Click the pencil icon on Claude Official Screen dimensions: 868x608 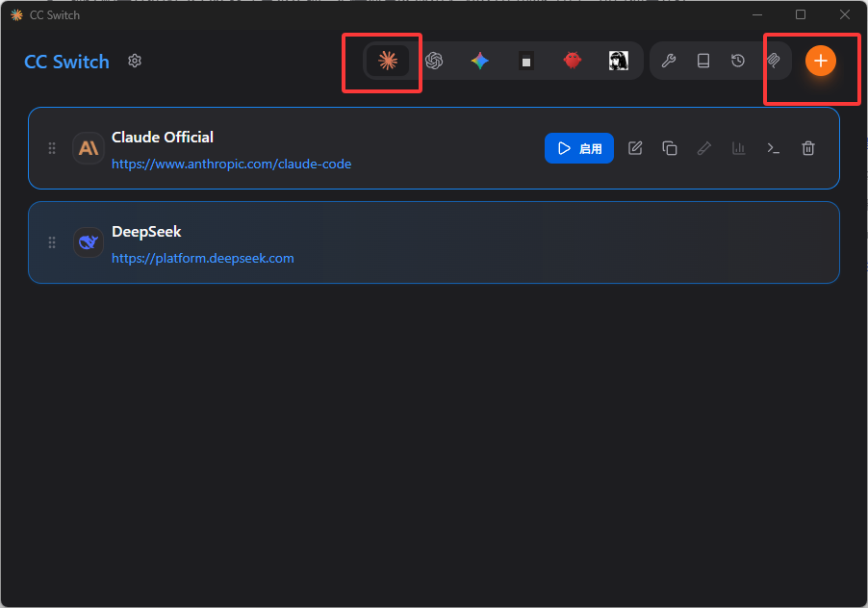point(704,148)
